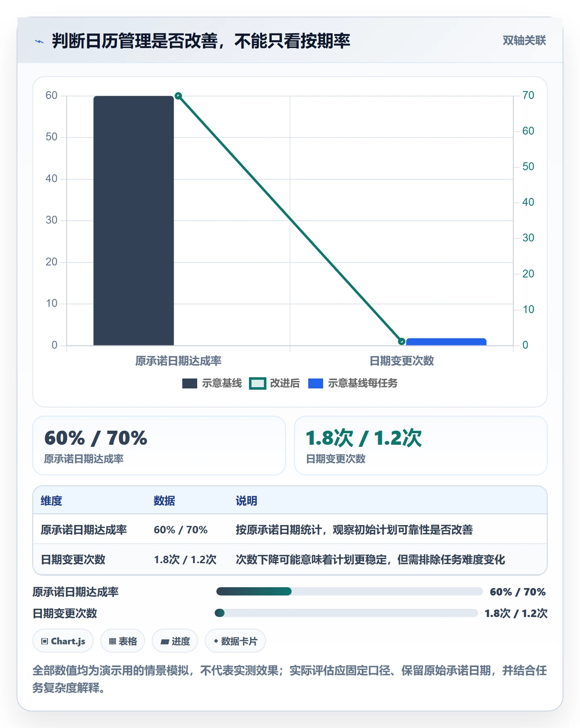Click the 60% / 70% data card
580x728 pixels.
coord(159,446)
